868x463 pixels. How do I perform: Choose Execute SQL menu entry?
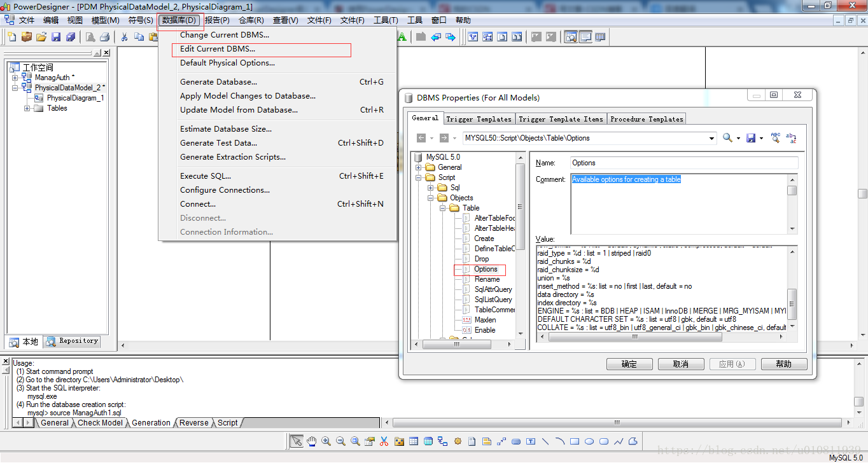tap(206, 176)
